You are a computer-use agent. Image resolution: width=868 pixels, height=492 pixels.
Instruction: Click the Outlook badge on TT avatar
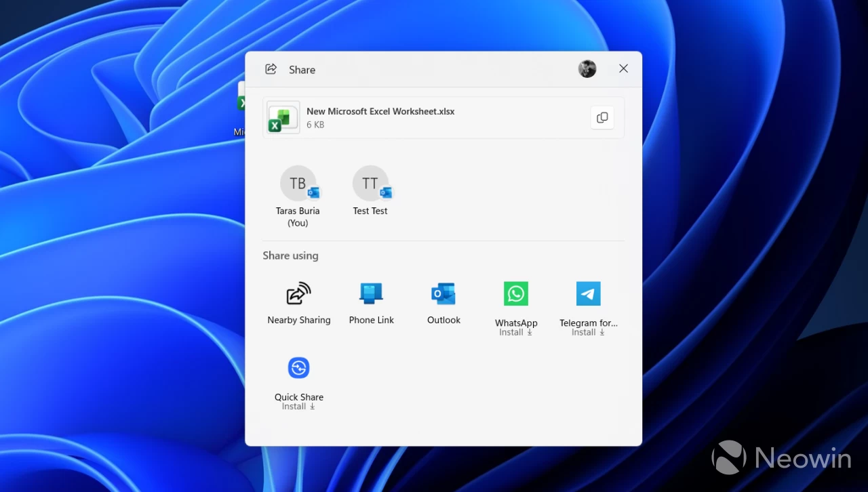coord(386,193)
